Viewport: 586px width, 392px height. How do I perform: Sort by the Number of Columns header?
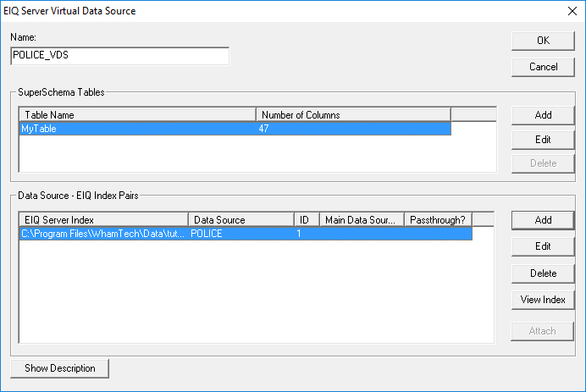353,115
